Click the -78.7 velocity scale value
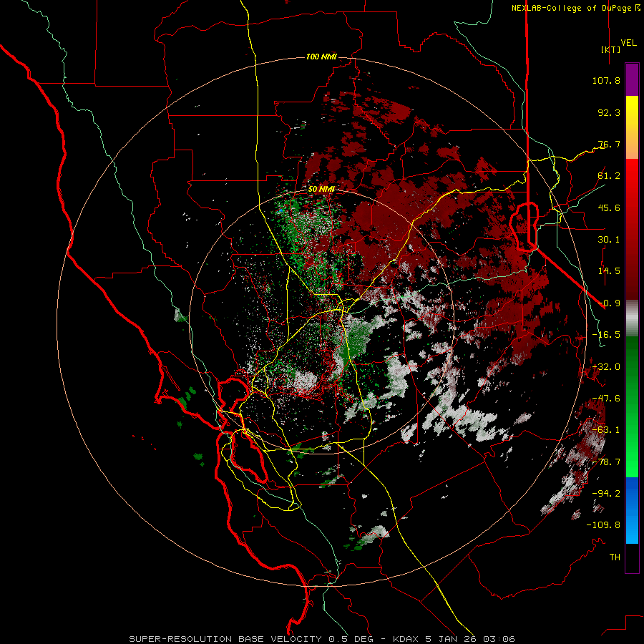 [x=606, y=462]
